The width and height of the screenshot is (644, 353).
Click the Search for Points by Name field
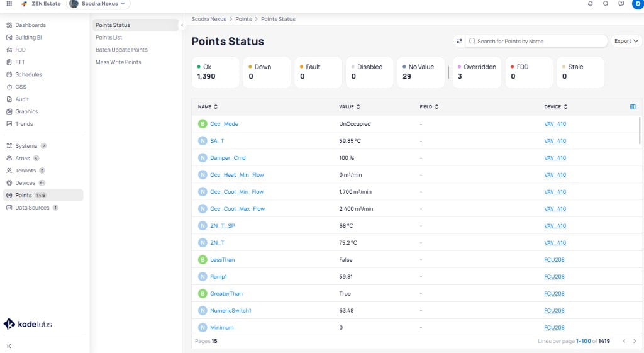click(536, 41)
